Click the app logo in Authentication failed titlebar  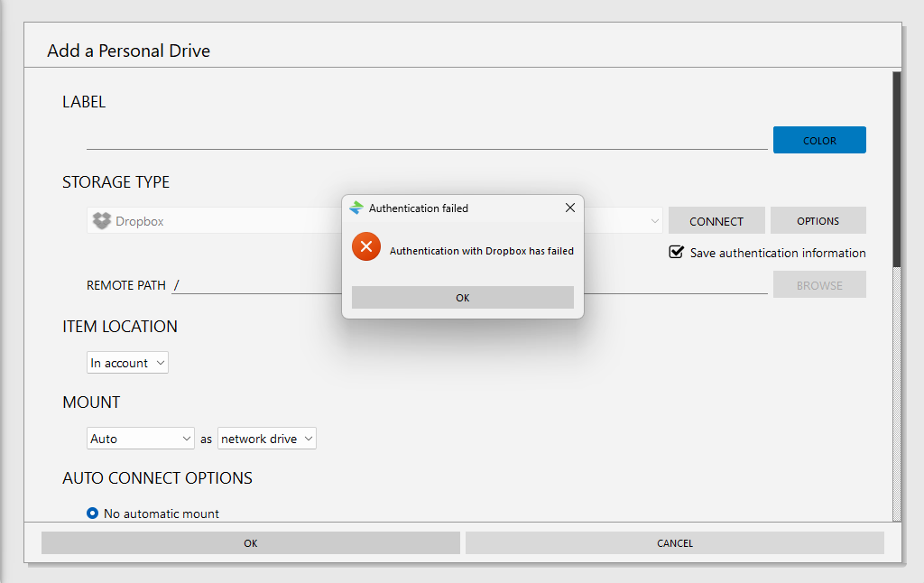pyautogui.click(x=356, y=208)
